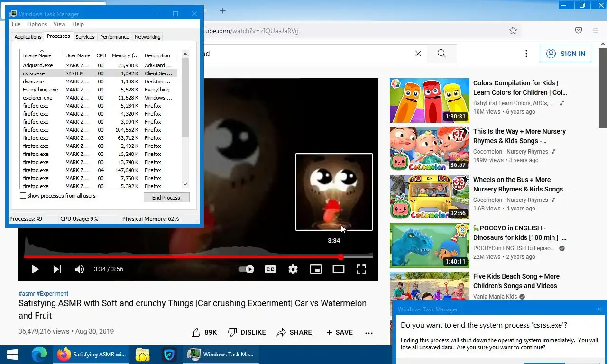The height and width of the screenshot is (364, 607).
Task: Click the DISLIKE button
Action: (x=247, y=332)
